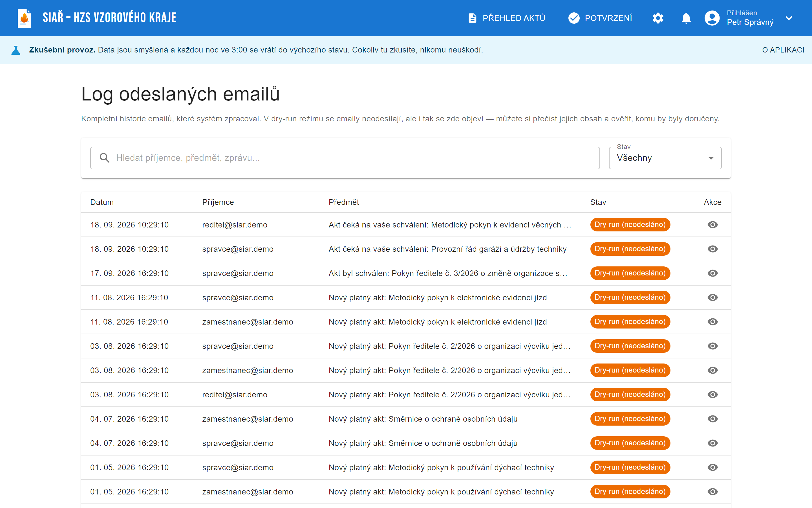Click the Předmět column header
Image resolution: width=812 pixels, height=508 pixels.
click(344, 202)
